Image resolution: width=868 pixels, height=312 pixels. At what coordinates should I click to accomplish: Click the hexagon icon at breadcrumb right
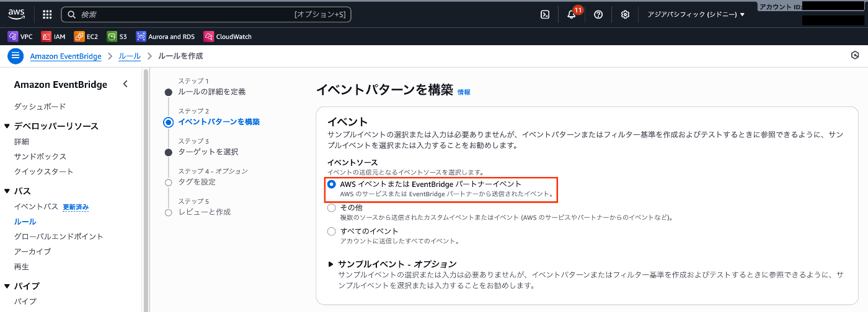[855, 56]
